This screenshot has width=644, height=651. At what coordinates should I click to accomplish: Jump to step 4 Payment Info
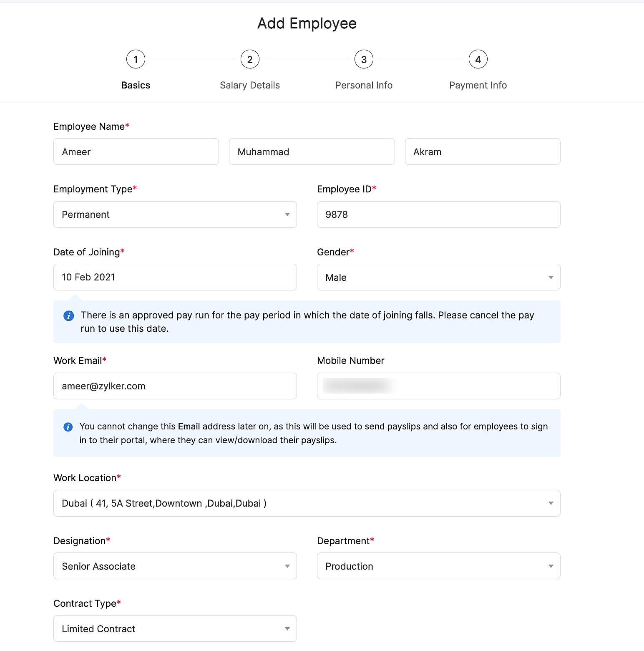coord(478,59)
